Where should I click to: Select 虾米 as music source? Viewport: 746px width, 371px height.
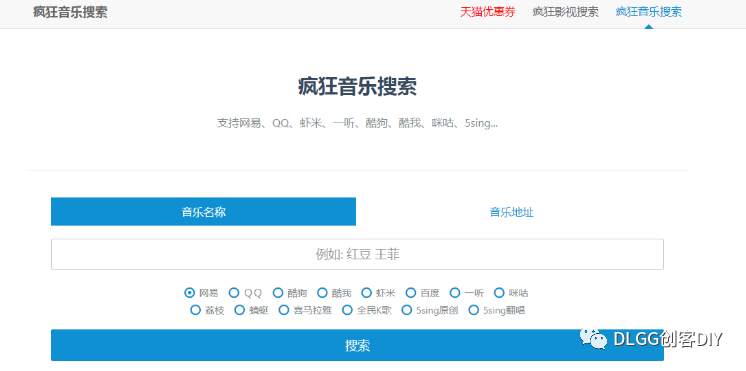tap(366, 293)
